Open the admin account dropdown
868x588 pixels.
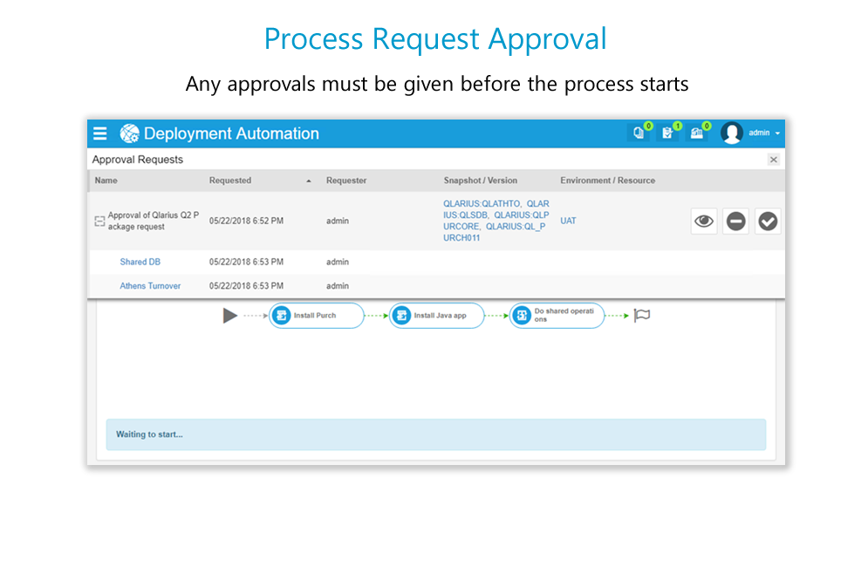[764, 133]
